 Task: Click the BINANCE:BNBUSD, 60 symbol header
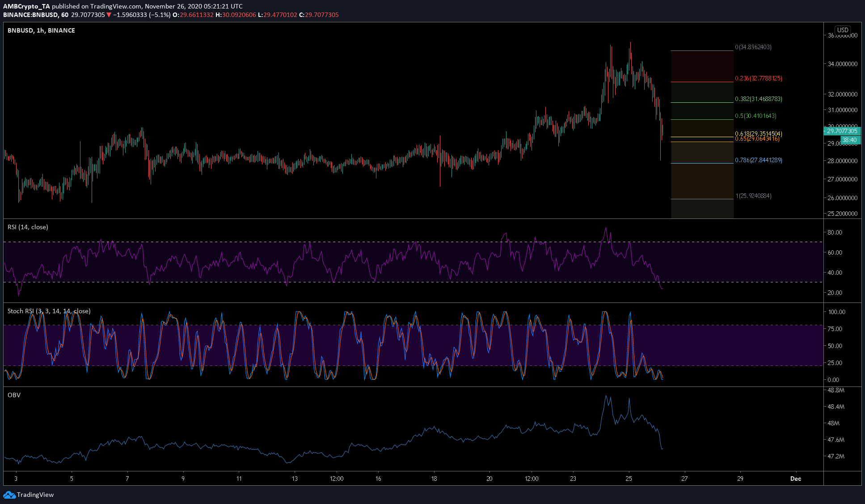pos(36,15)
